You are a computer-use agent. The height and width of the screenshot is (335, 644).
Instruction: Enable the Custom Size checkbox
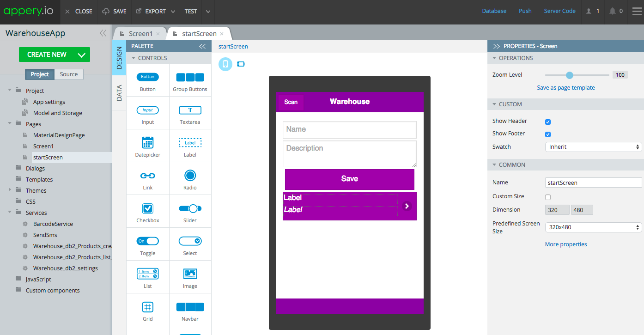pos(548,197)
